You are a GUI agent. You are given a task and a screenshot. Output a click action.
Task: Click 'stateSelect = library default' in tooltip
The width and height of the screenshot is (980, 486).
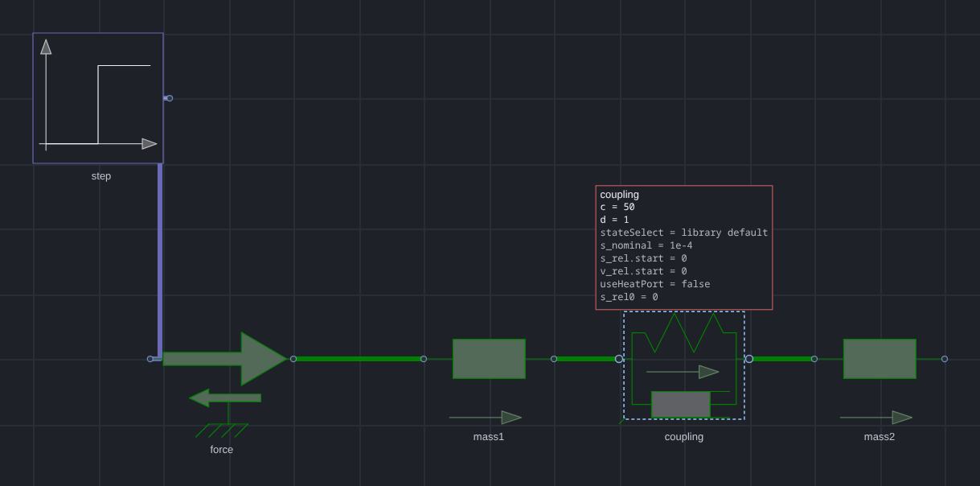tap(684, 233)
